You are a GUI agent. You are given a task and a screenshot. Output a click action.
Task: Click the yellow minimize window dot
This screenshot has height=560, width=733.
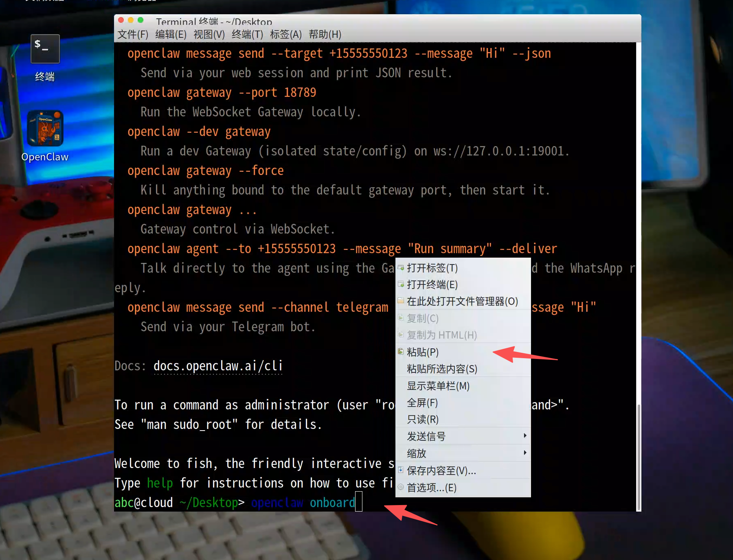(131, 20)
